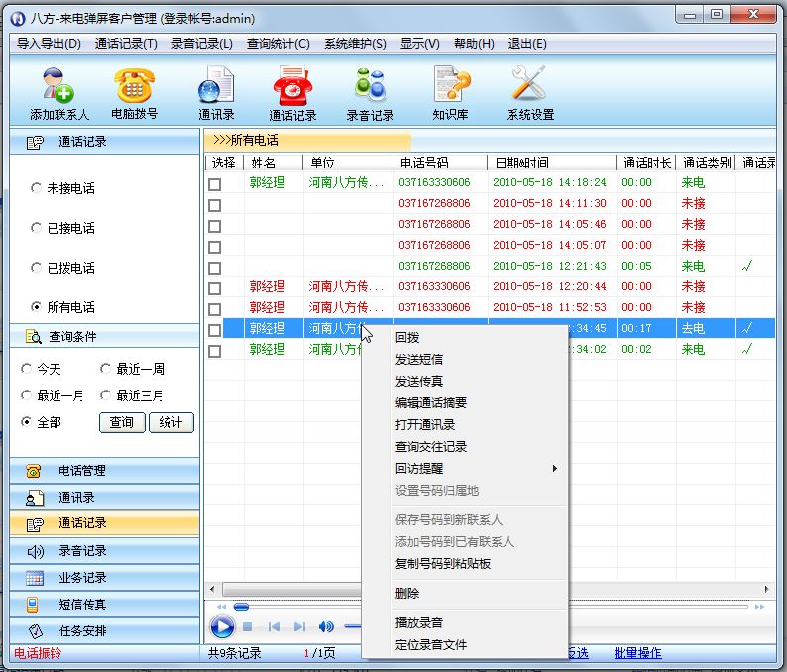
Task: Expand the 短信传真 sidebar section
Action: click(x=104, y=605)
